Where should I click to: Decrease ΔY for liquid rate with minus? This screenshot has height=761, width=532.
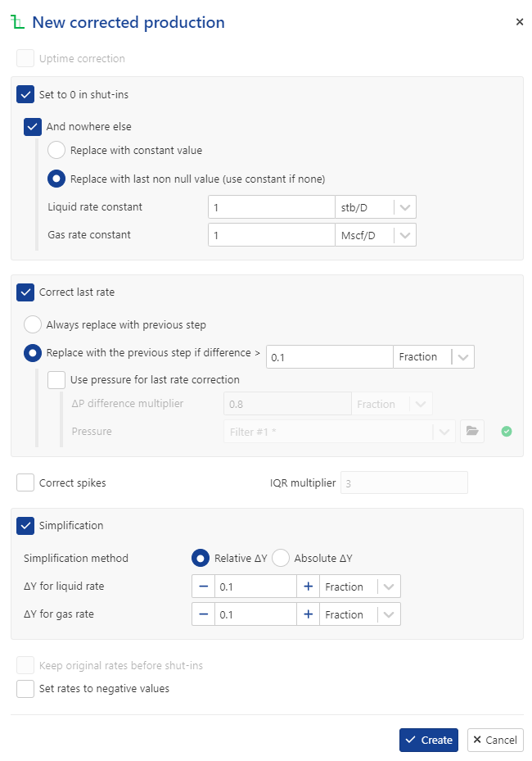(x=204, y=587)
